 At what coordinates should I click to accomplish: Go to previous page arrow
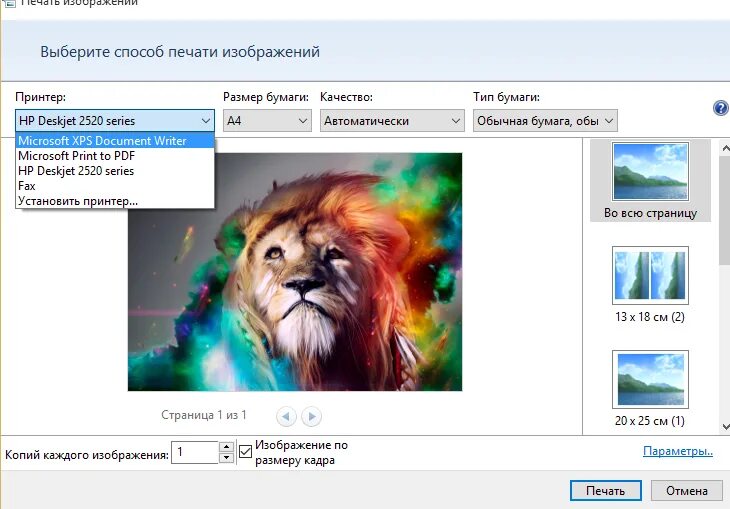[286, 416]
